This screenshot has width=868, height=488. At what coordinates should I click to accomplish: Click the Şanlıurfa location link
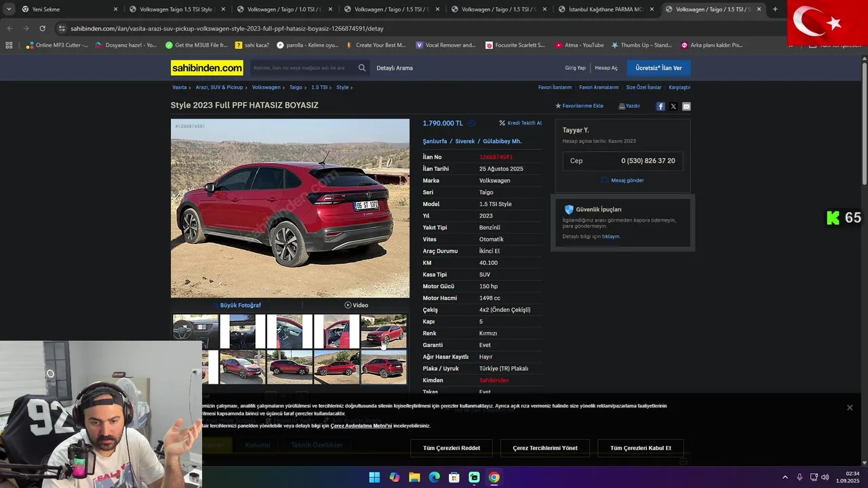pyautogui.click(x=435, y=141)
